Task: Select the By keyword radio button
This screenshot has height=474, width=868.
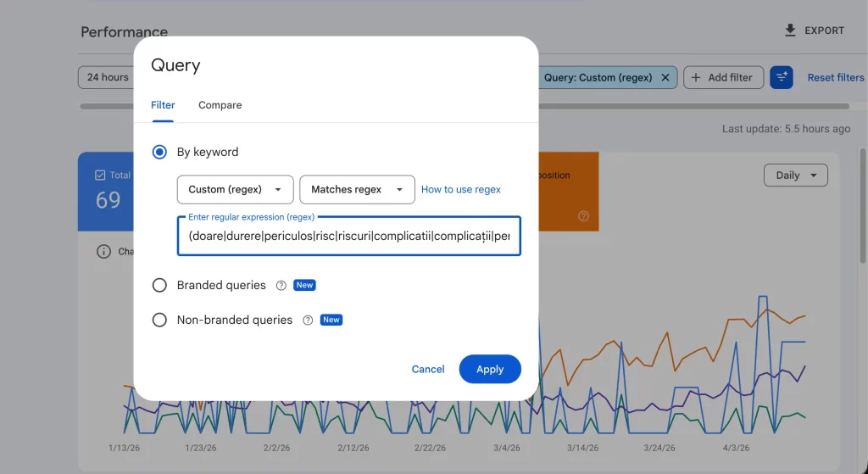Action: pos(159,153)
